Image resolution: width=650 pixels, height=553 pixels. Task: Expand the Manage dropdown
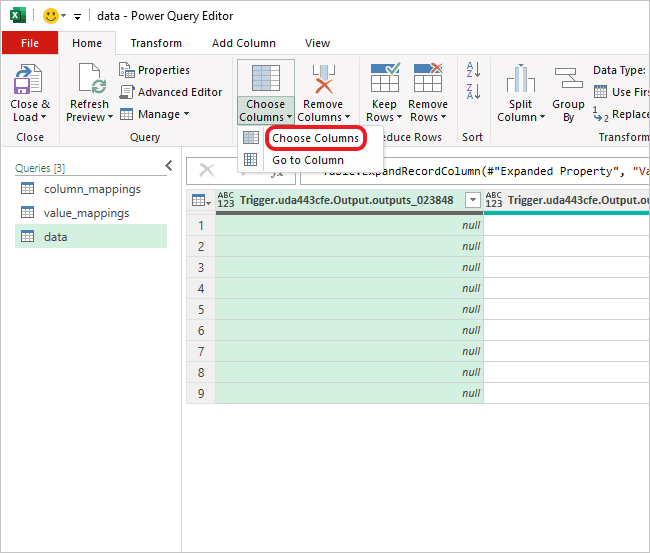(x=154, y=114)
